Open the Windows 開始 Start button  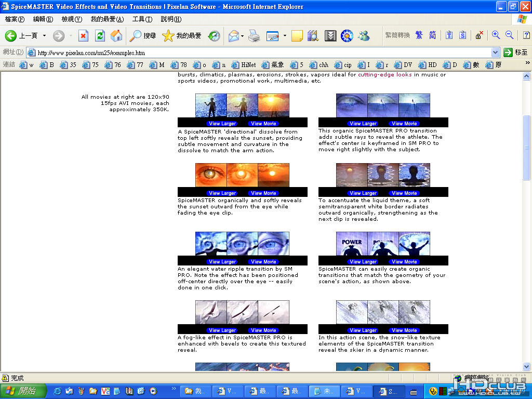point(23,391)
